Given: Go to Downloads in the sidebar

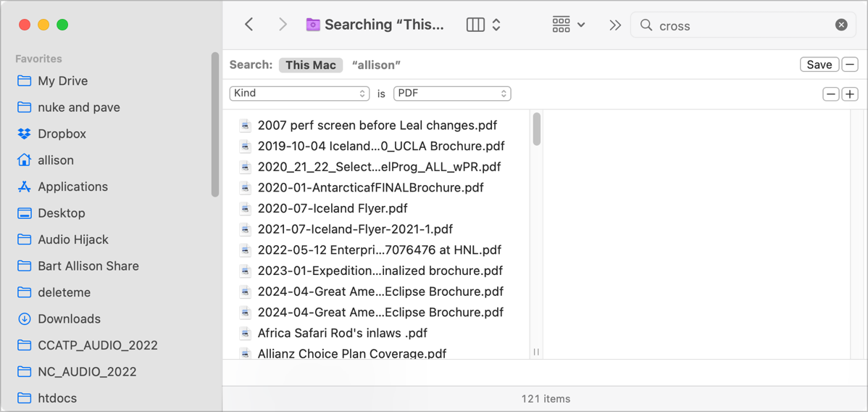Looking at the screenshot, I should [x=69, y=318].
